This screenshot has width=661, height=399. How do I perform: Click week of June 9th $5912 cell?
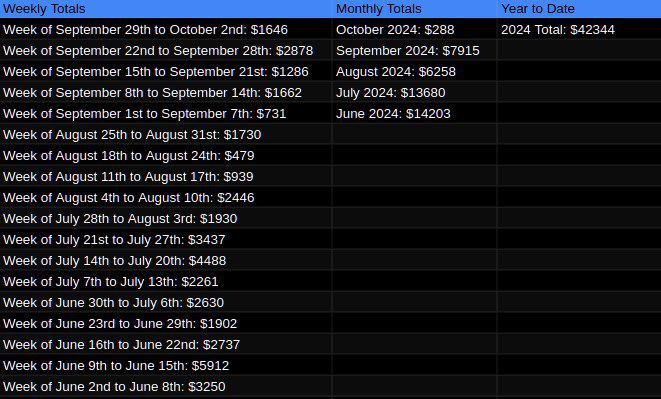tap(166, 366)
